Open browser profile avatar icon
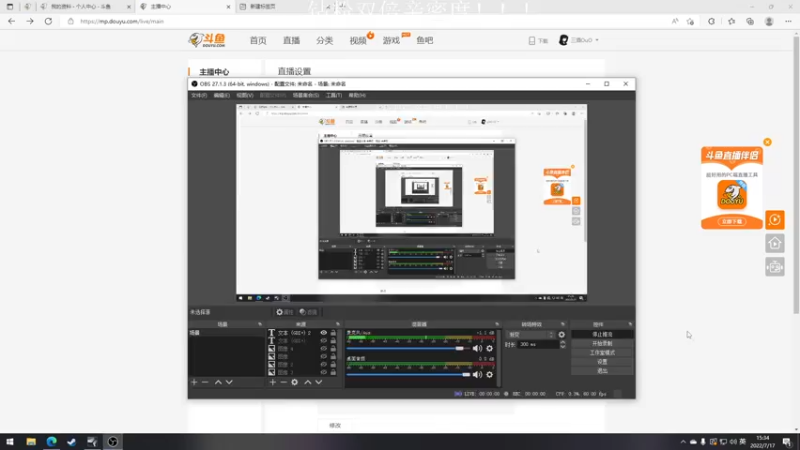The height and width of the screenshot is (450, 800). point(769,21)
